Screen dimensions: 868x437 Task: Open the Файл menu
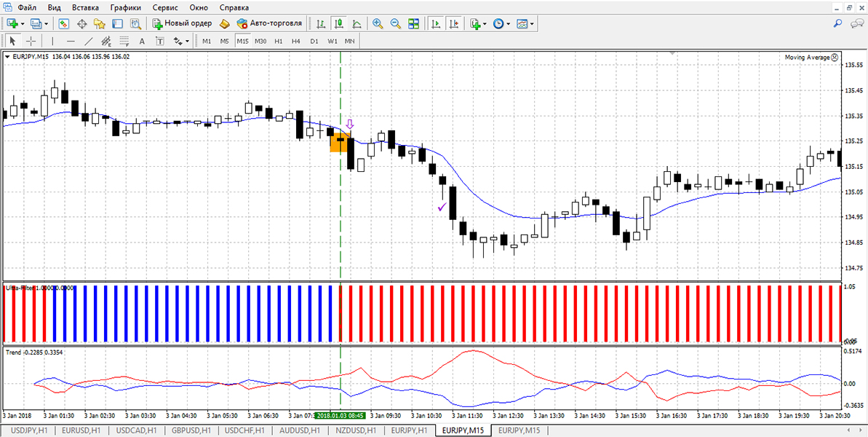click(x=27, y=8)
